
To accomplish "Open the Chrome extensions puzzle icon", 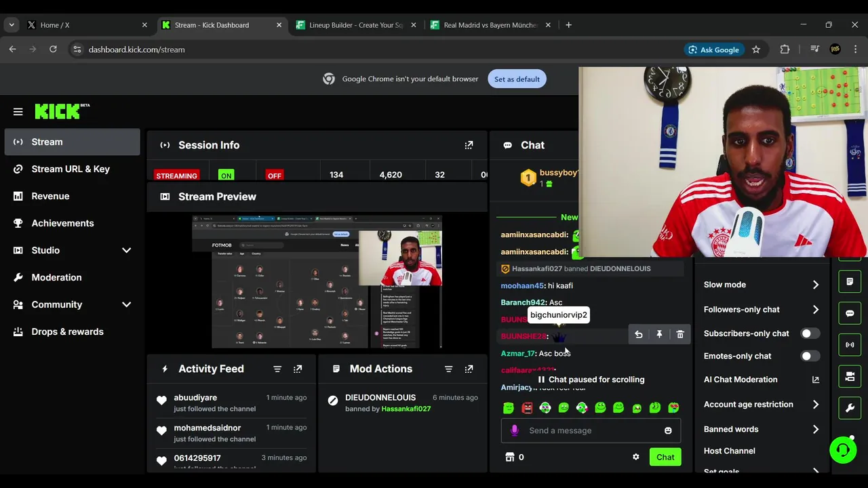I will click(x=785, y=49).
